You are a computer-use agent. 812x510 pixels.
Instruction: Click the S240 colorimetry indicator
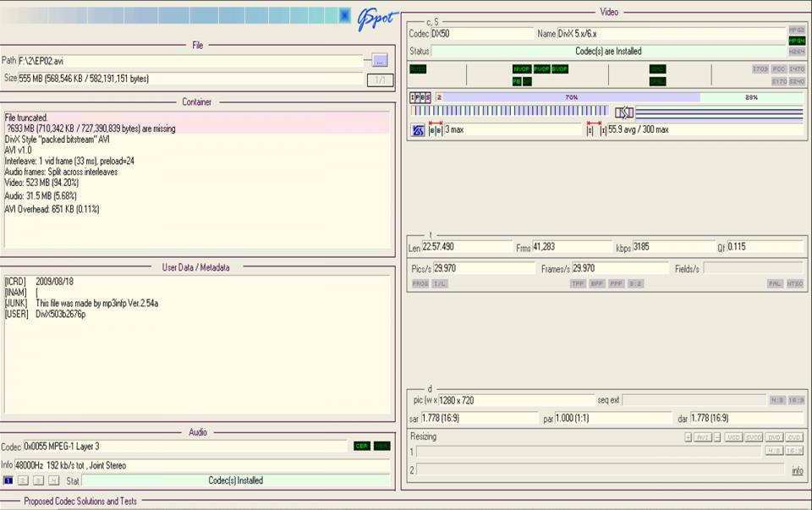coord(797,81)
